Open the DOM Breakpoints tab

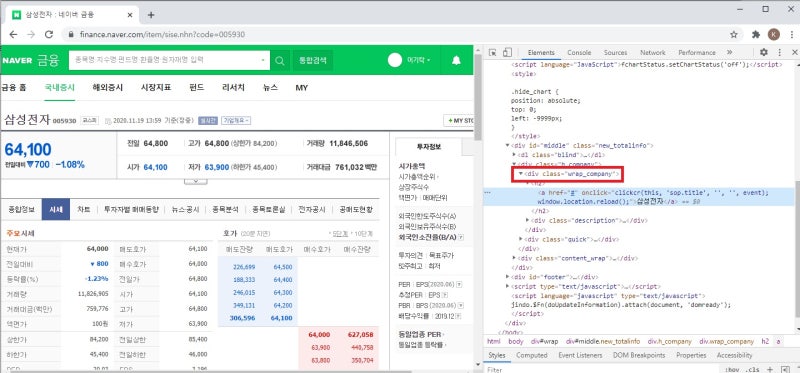point(639,355)
